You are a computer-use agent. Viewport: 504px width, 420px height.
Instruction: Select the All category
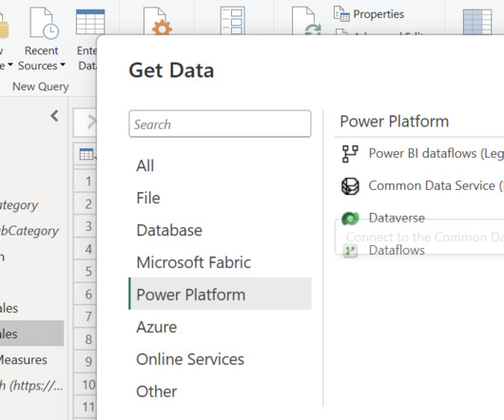pyautogui.click(x=220, y=165)
